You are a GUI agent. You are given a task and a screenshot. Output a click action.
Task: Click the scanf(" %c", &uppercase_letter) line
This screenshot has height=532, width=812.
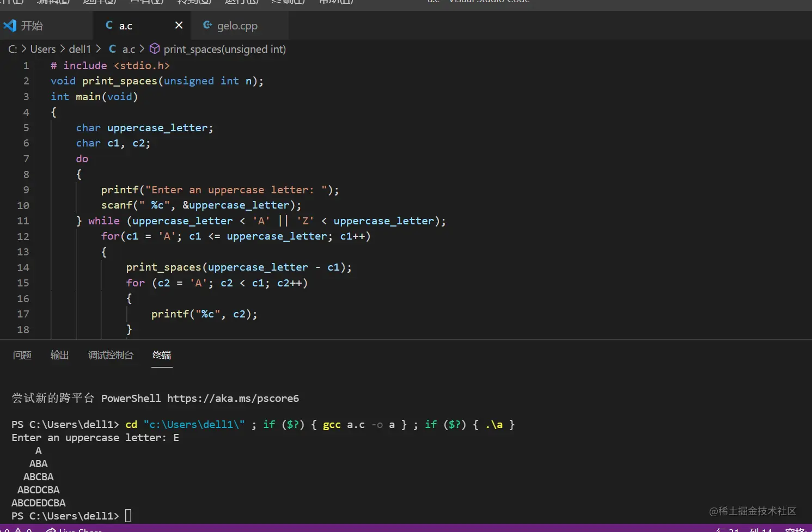[x=201, y=205]
